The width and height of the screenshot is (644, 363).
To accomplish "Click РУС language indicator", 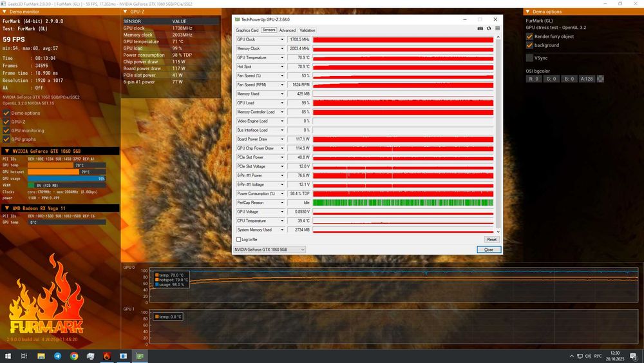I will (x=598, y=356).
